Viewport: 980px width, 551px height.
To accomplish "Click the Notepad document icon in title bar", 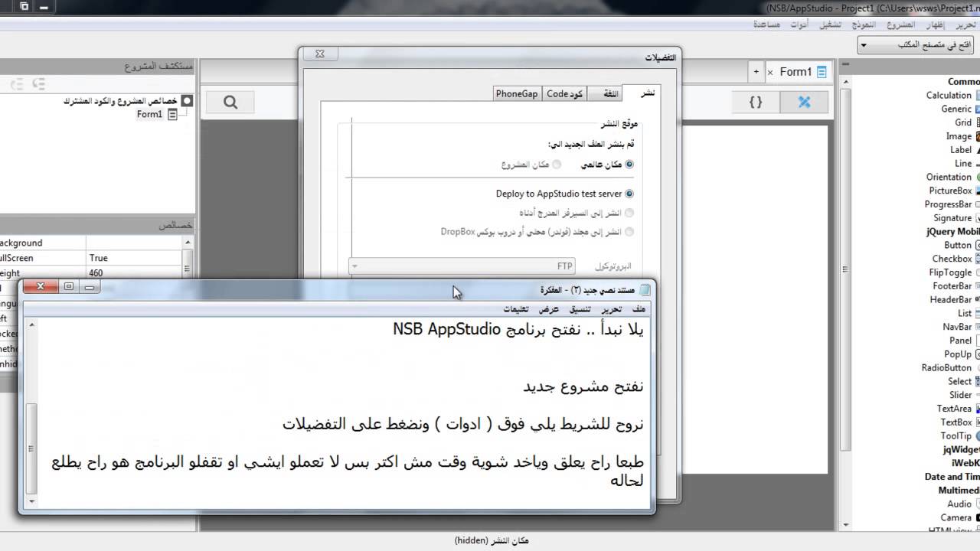I will tap(645, 289).
